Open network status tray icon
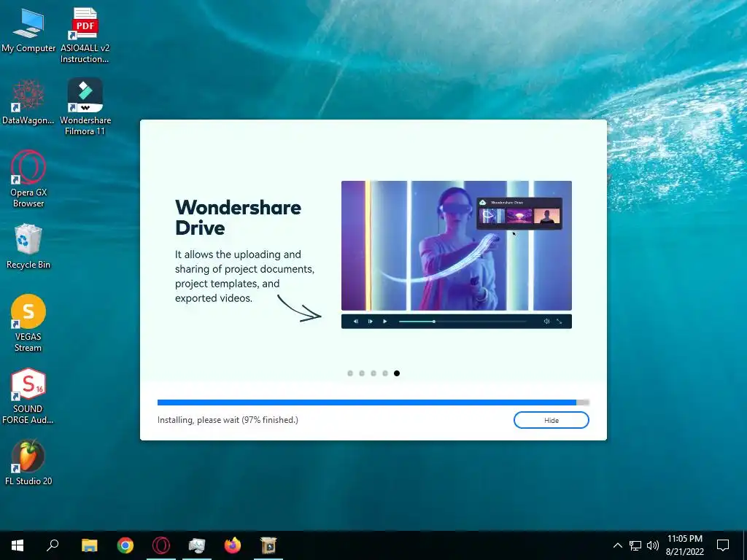Screen dimensions: 747x560 click(635, 545)
